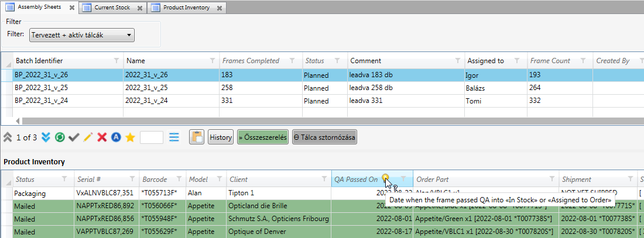Click the text input field in toolbar

coord(152,137)
